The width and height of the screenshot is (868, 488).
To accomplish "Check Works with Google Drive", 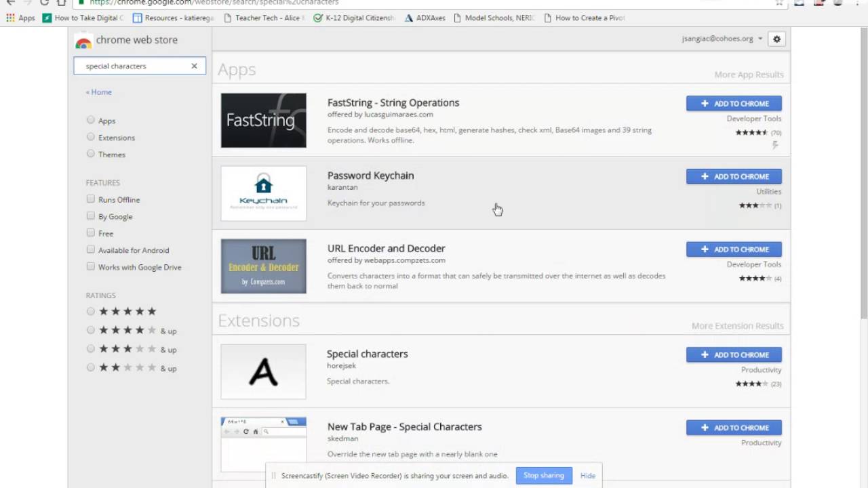I will (91, 266).
